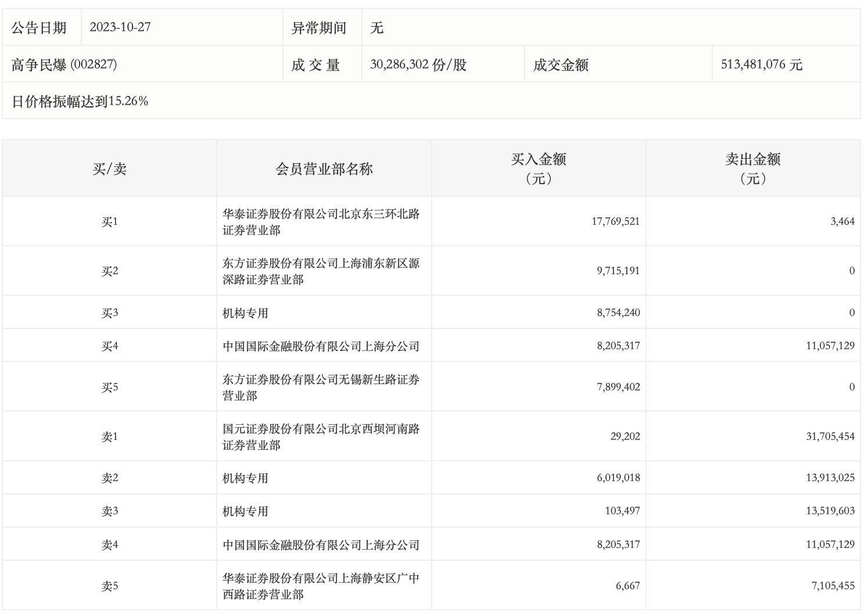
Task: Select the 华泰证券 上海静安区广中西路 branch name
Action: pyautogui.click(x=321, y=586)
